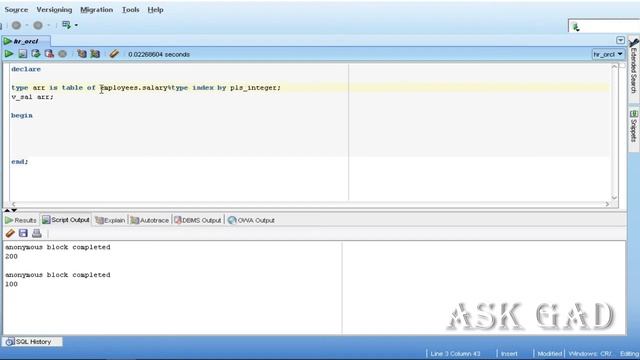Switch to the Autotrace tab
This screenshot has height=360, width=640.
[x=149, y=220]
